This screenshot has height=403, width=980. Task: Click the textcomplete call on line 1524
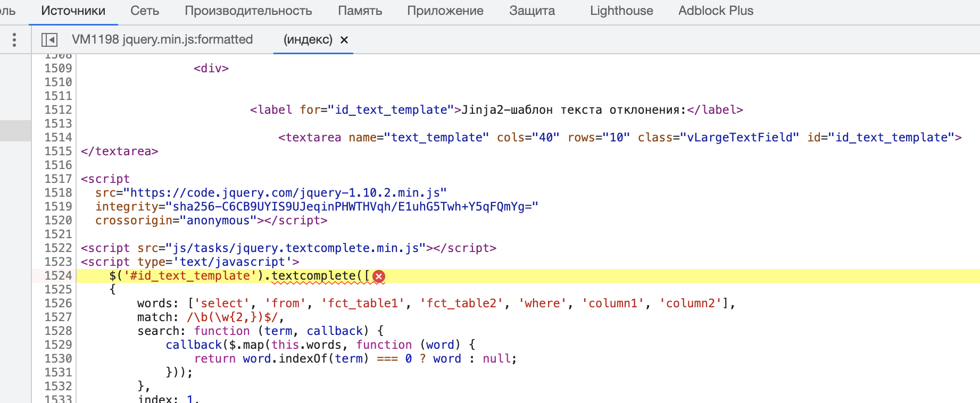(x=314, y=275)
